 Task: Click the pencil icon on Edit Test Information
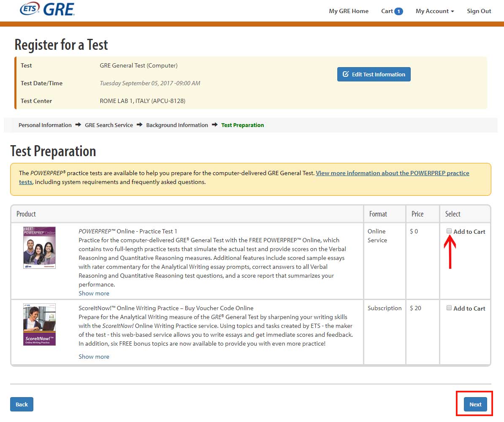click(346, 74)
